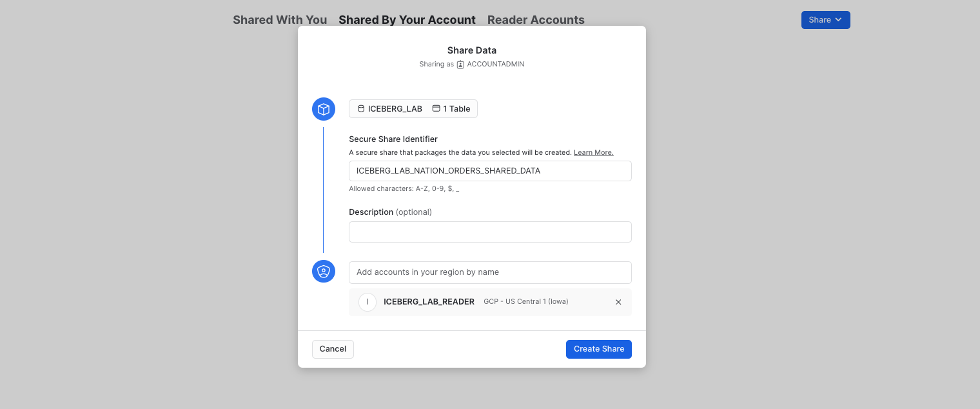This screenshot has width=980, height=409.
Task: Open the Shared With You tab
Action: [279, 20]
